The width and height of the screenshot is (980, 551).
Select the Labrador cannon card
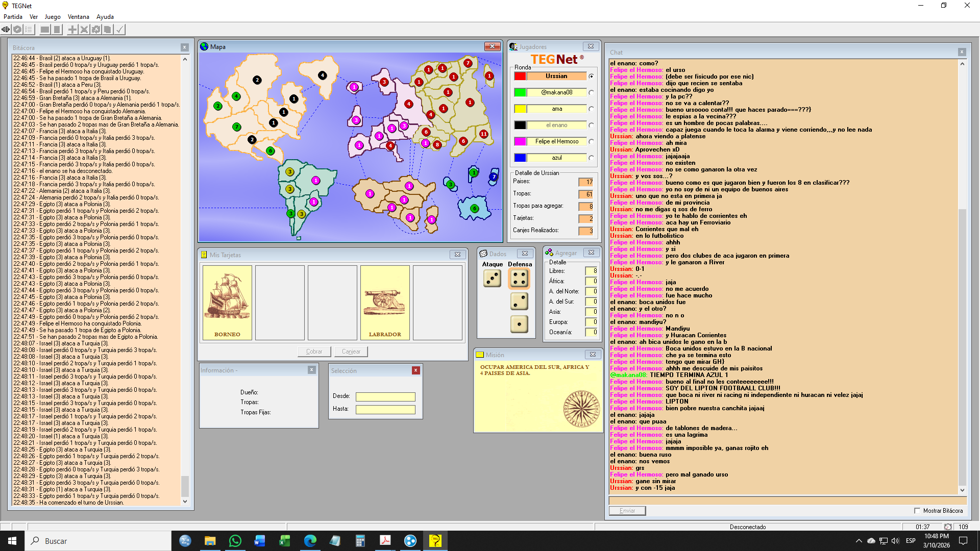click(385, 303)
